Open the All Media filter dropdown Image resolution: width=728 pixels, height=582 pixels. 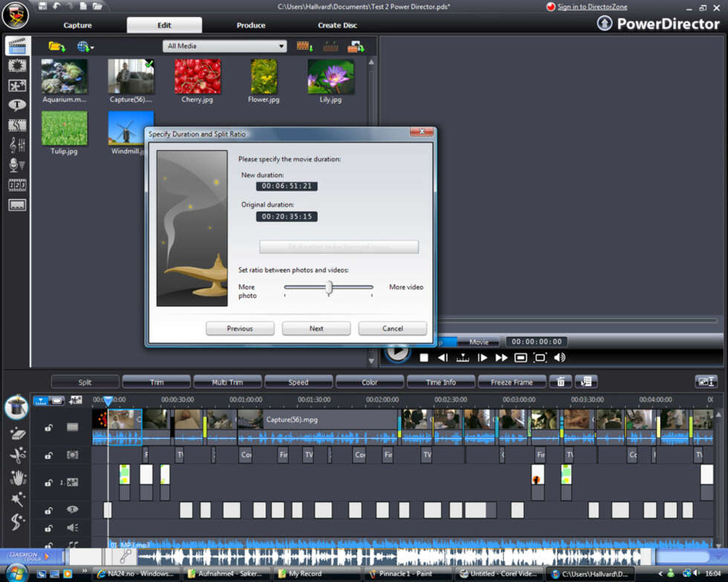[x=224, y=46]
